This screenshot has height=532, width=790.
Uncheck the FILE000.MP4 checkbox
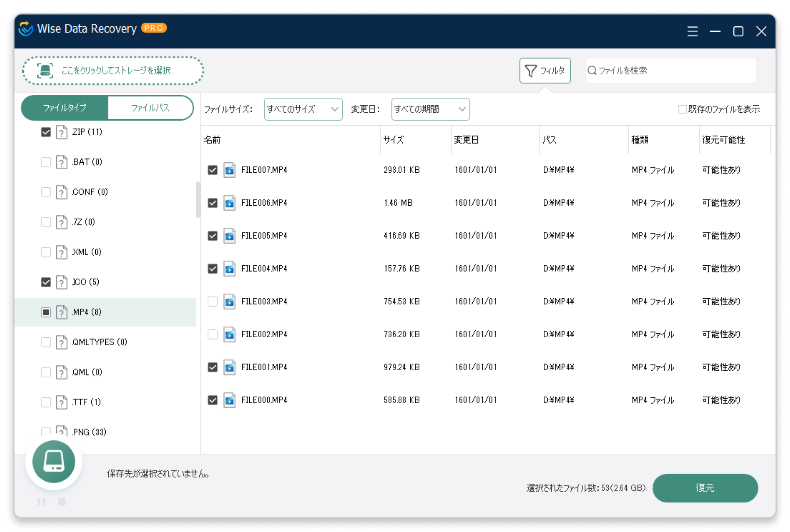pos(212,400)
